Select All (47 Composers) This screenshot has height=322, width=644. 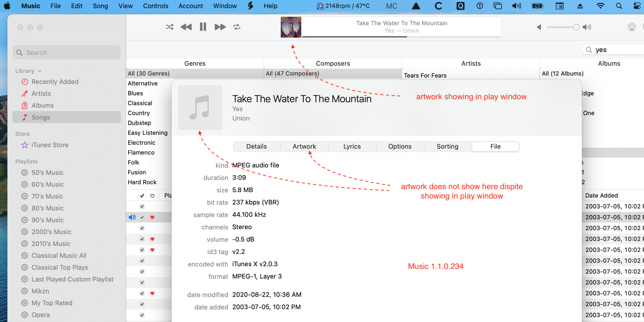333,73
